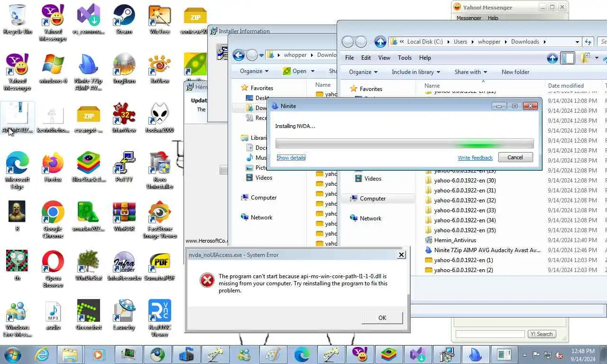Expand the breadcrumb arrow after whopper
This screenshot has height=364, width=607.
click(506, 42)
